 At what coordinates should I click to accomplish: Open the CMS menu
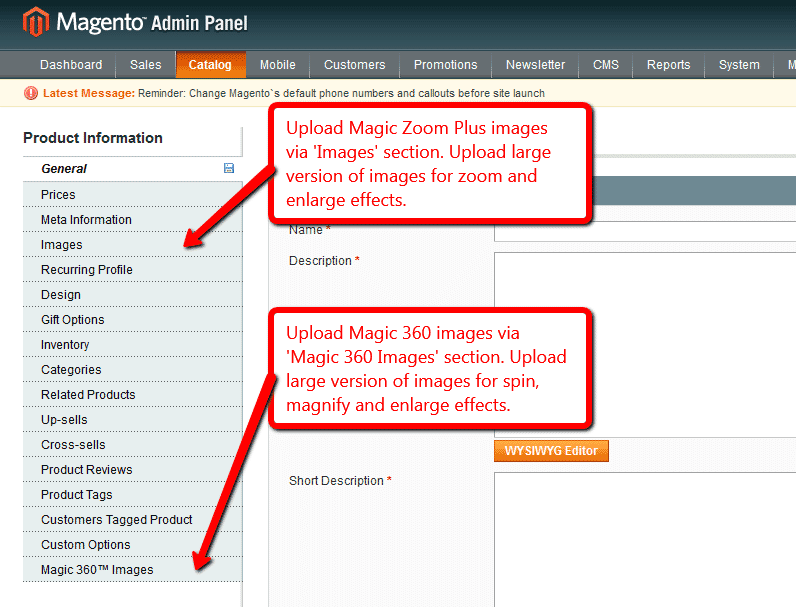point(606,65)
